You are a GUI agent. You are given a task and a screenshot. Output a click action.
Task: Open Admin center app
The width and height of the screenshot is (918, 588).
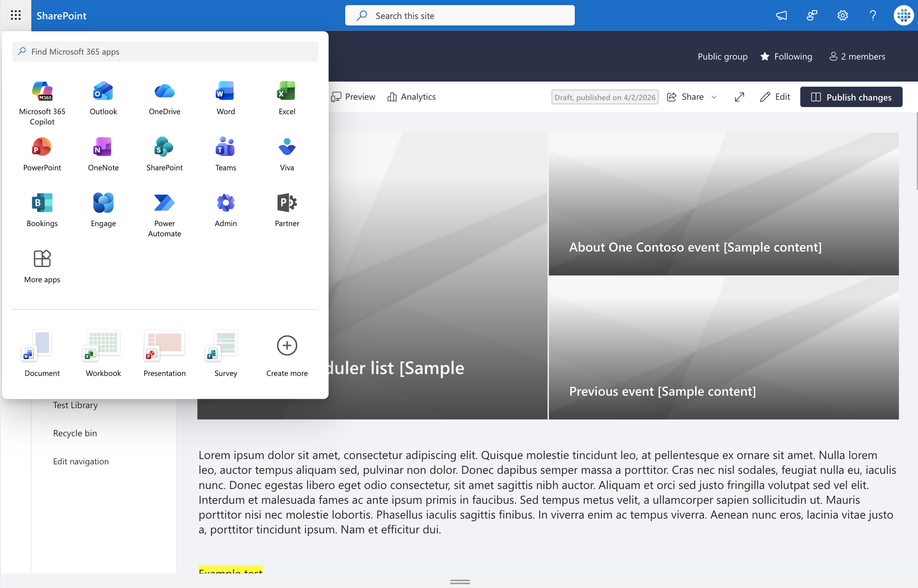226,210
